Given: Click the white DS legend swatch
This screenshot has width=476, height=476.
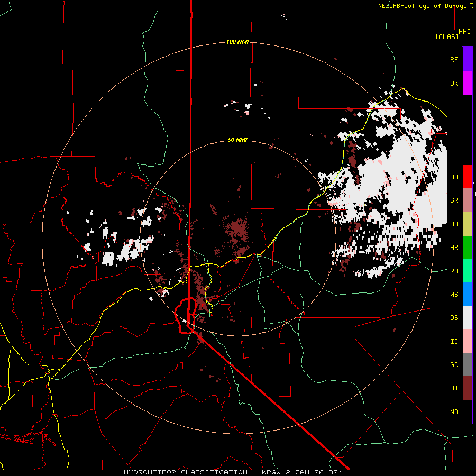Looking at the screenshot, I should coord(467,317).
